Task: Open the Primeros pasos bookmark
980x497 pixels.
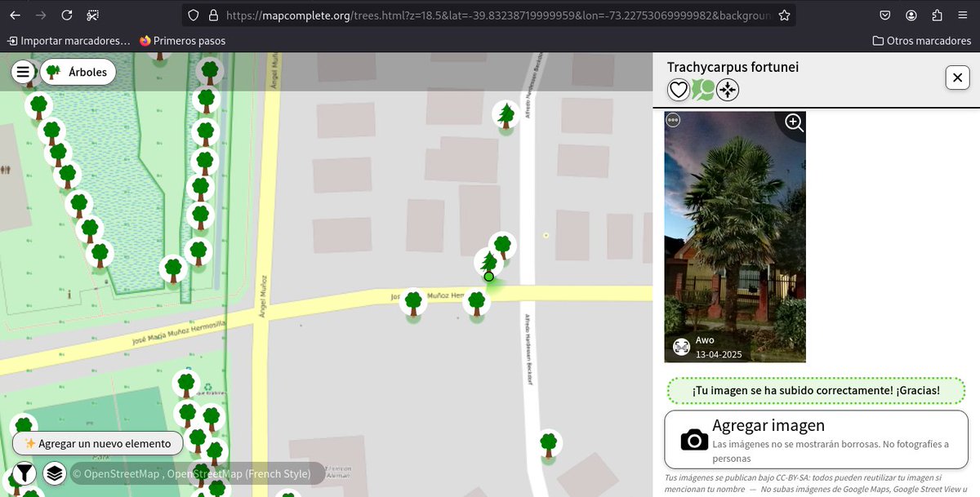Action: (x=182, y=40)
